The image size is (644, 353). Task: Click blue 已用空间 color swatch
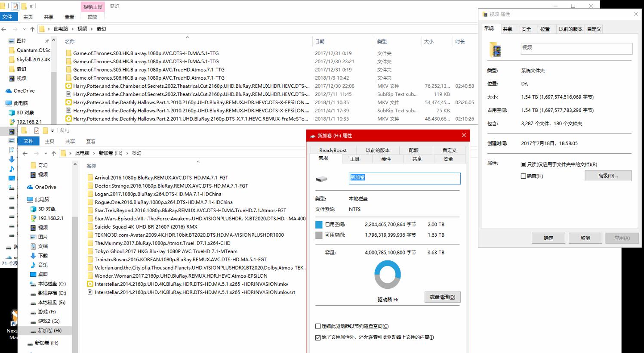click(x=319, y=225)
